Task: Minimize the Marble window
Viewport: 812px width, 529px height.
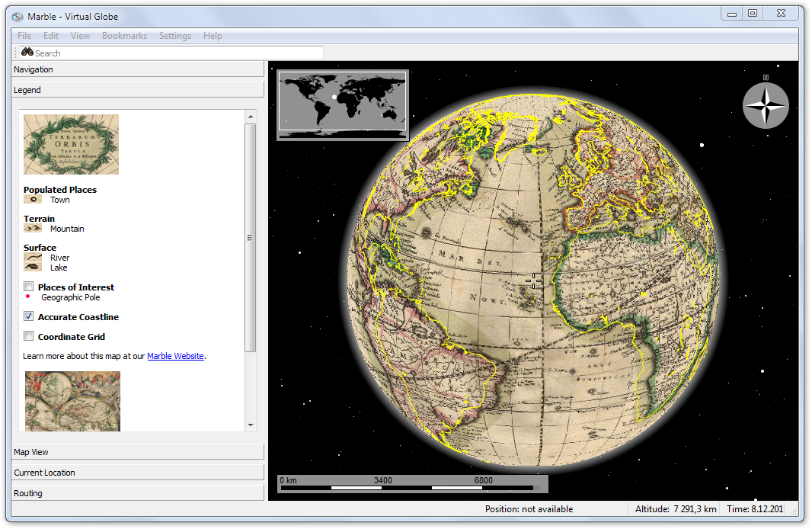Action: (732, 14)
